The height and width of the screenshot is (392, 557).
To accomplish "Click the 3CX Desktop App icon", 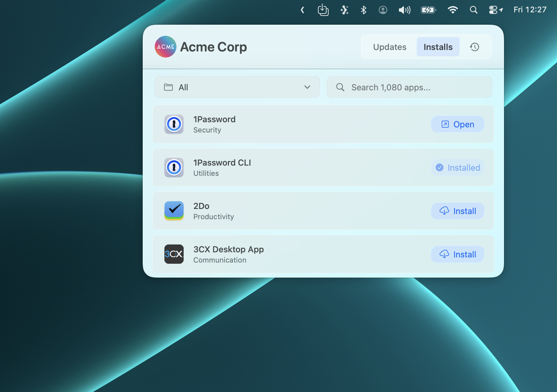I will click(x=174, y=254).
